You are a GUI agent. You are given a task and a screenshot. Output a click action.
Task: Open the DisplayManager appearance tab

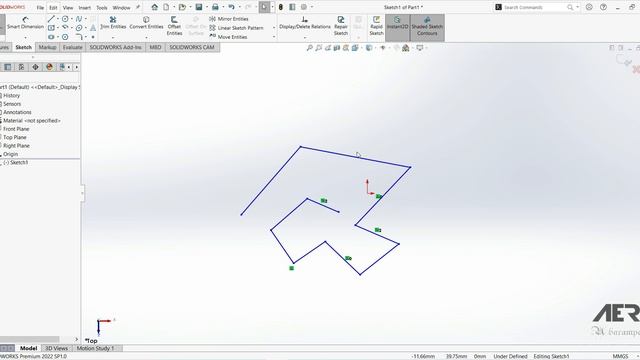(49, 67)
